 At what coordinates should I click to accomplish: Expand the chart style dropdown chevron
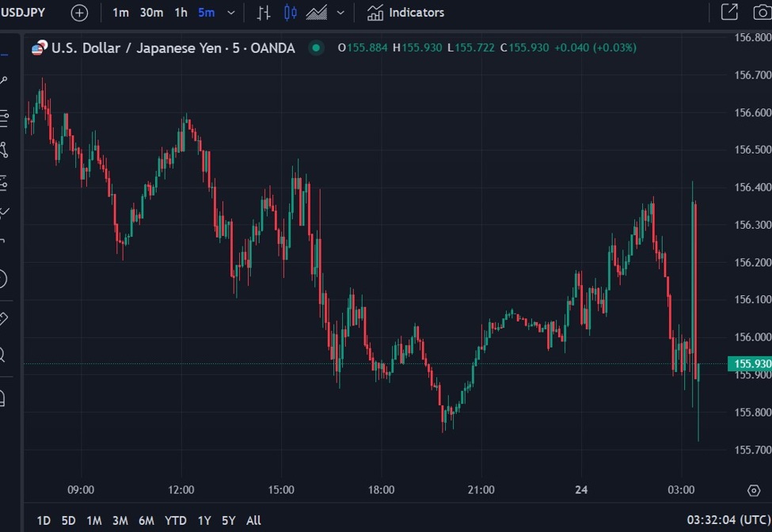(x=340, y=13)
